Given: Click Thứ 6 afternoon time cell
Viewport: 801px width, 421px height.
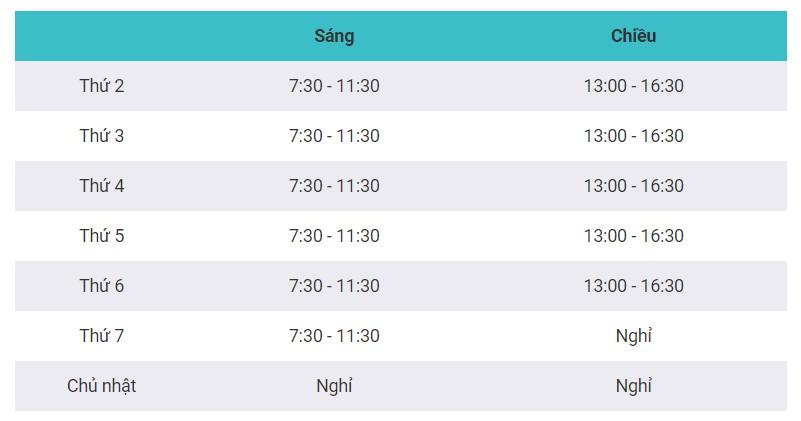Looking at the screenshot, I should click(x=634, y=286).
